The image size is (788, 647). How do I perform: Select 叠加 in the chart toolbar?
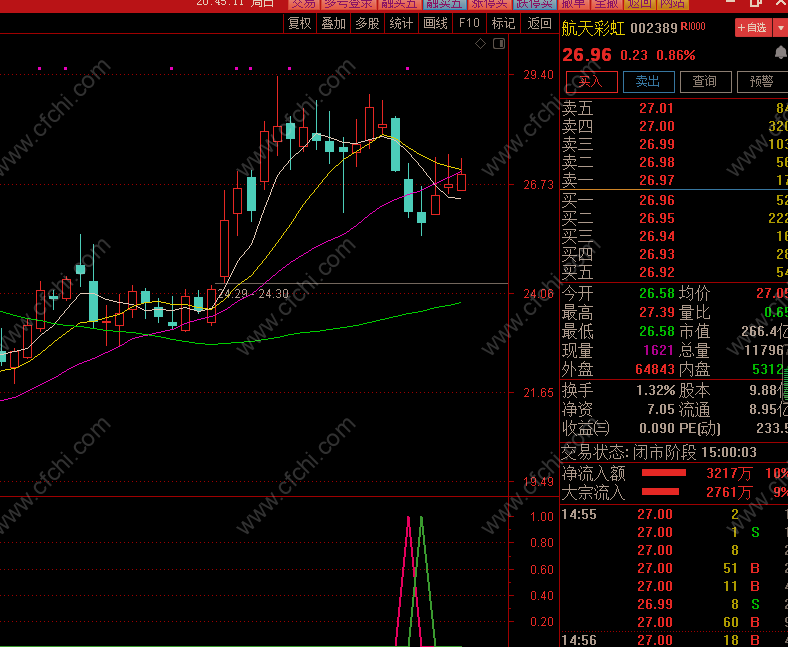pyautogui.click(x=334, y=23)
